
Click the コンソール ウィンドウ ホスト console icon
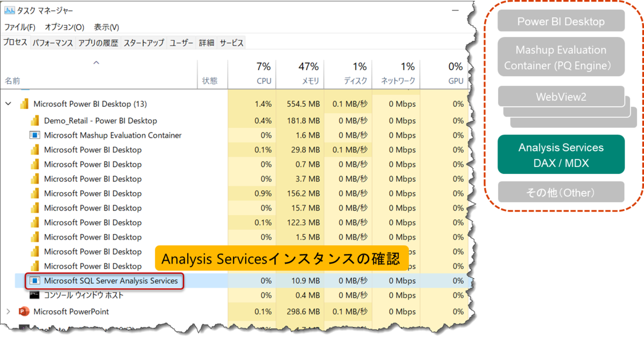pos(34,295)
